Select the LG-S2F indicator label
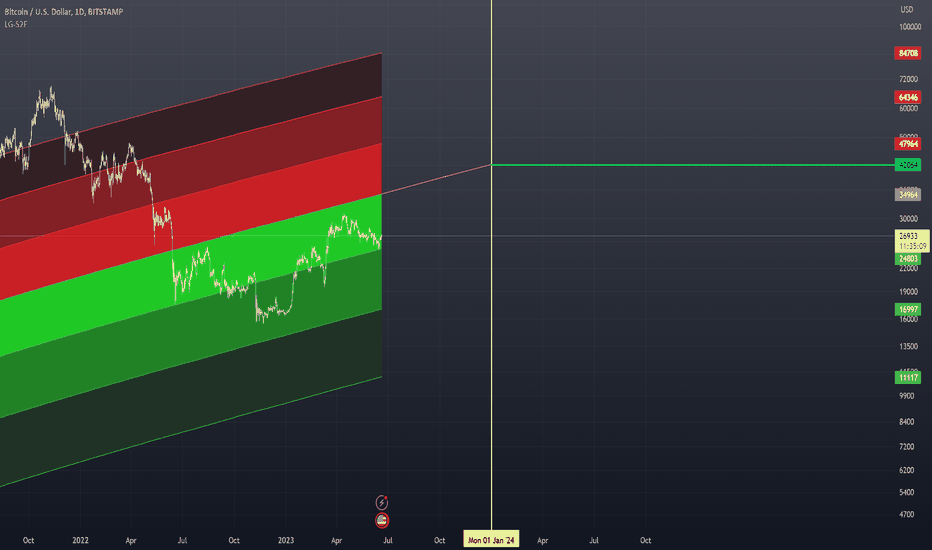 pyautogui.click(x=15, y=24)
